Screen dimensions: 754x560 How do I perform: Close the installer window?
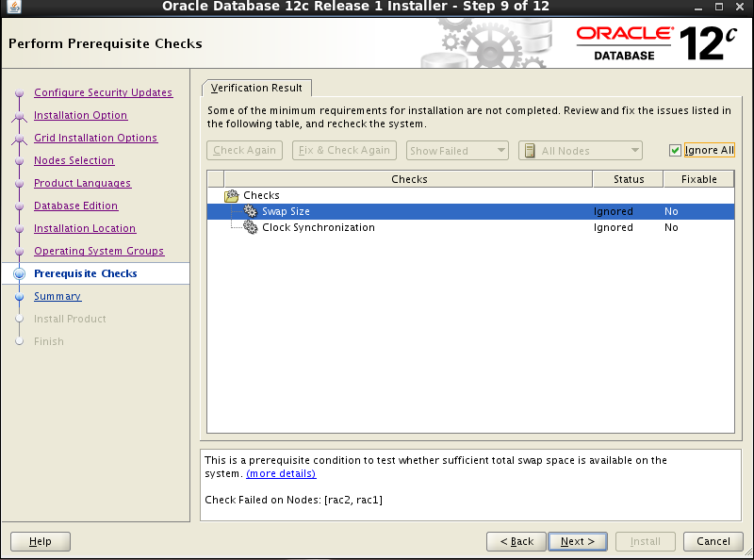740,7
